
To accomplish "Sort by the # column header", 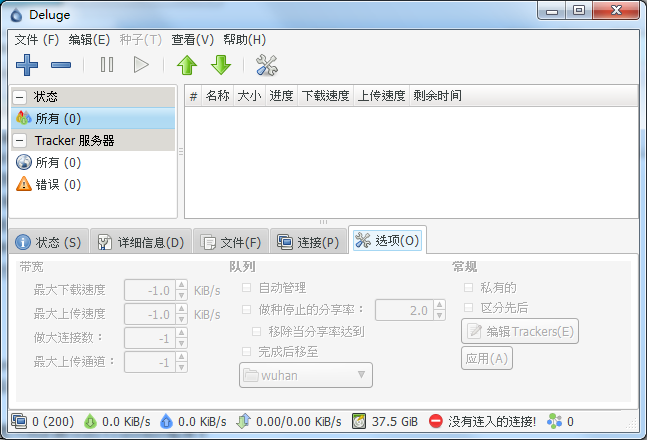I will click(193, 96).
